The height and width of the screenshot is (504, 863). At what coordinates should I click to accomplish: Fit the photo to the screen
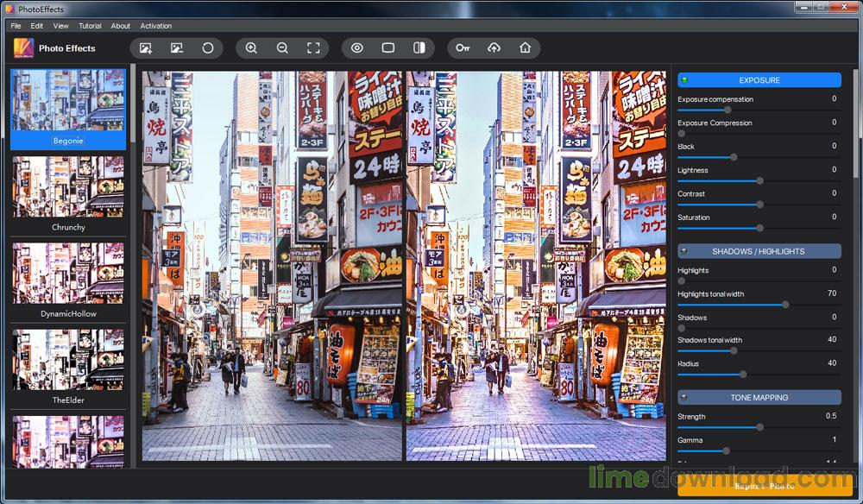313,48
